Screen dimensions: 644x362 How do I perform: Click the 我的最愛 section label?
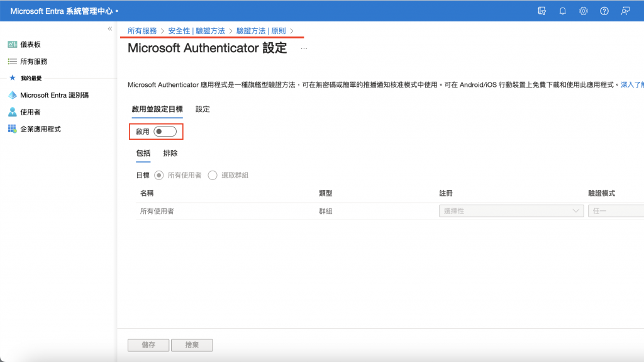[31, 78]
